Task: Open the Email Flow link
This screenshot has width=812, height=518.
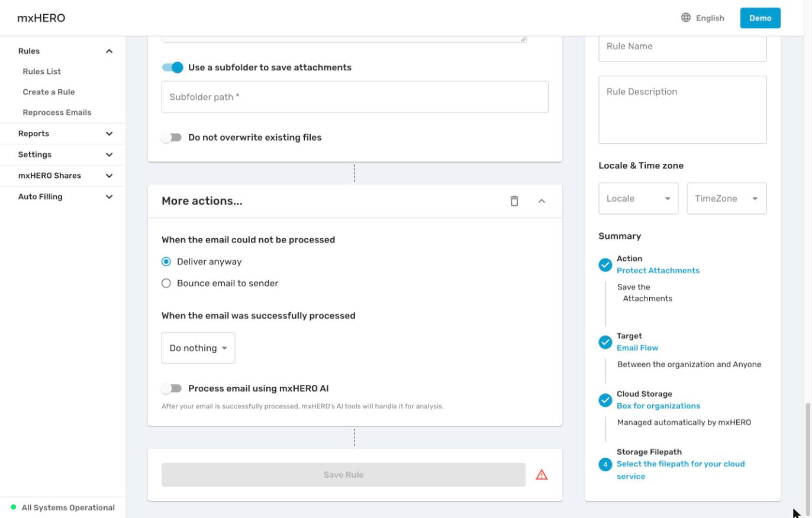Action: point(637,348)
